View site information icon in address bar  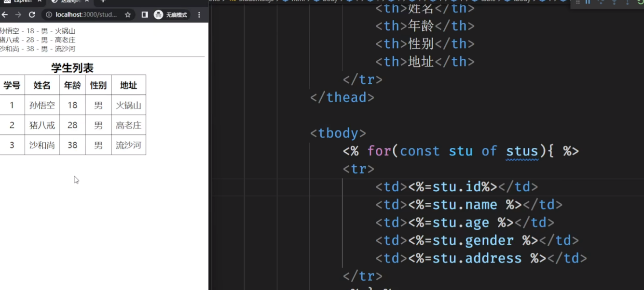[49, 15]
